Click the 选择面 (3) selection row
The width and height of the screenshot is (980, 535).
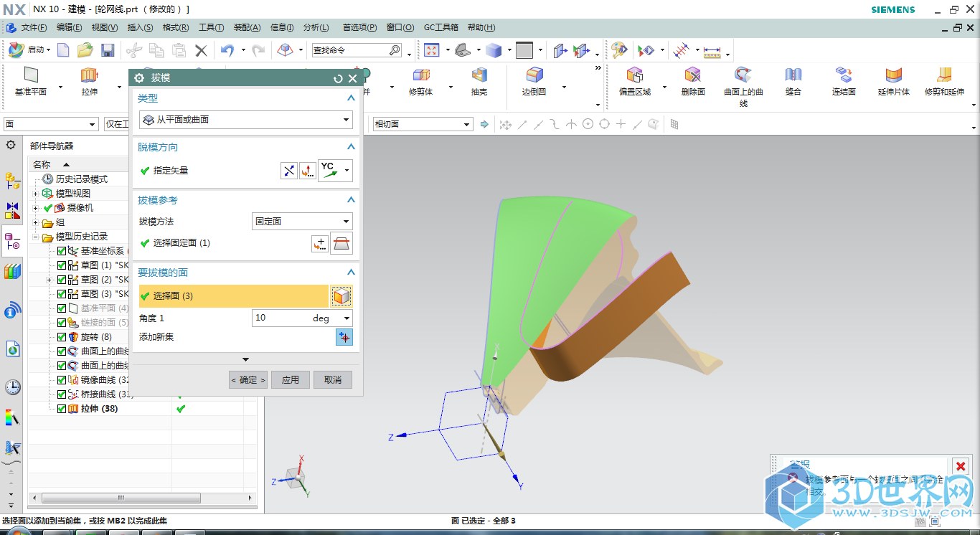234,296
